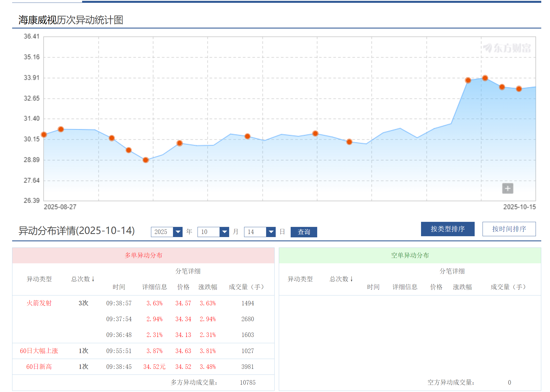Click the 空单异动分布 header
Viewport: 550px width, 392px height.
410,255
